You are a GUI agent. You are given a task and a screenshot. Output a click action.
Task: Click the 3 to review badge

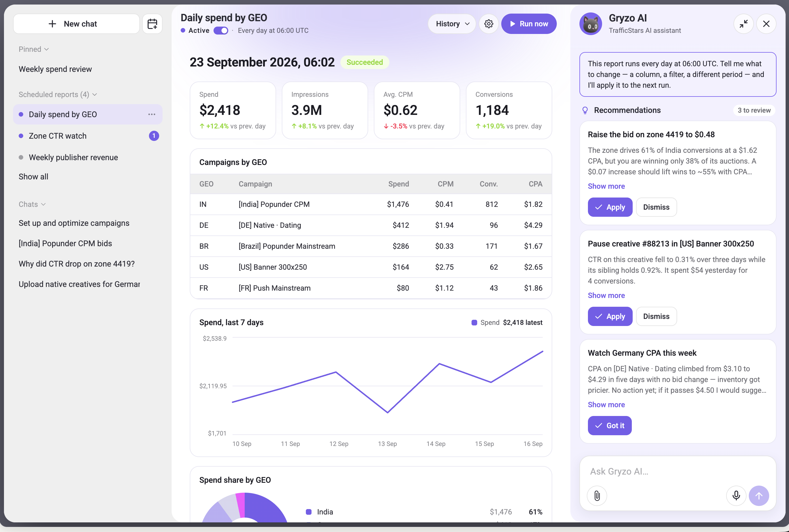click(x=754, y=110)
